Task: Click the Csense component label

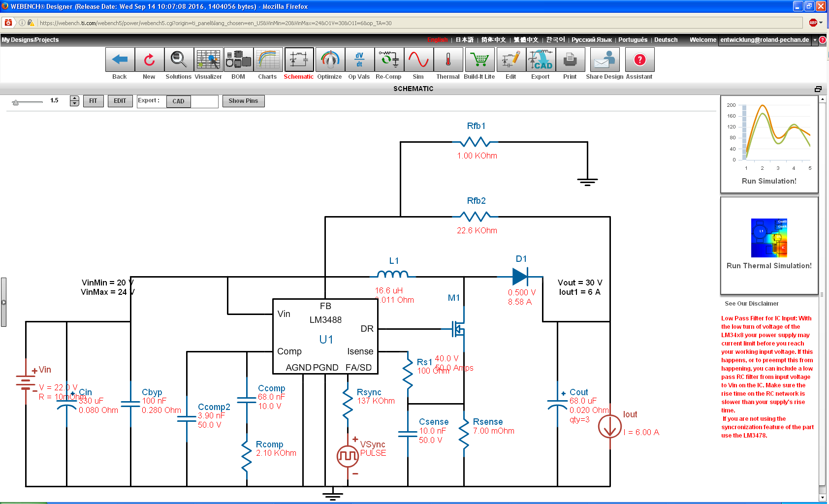Action: click(434, 422)
